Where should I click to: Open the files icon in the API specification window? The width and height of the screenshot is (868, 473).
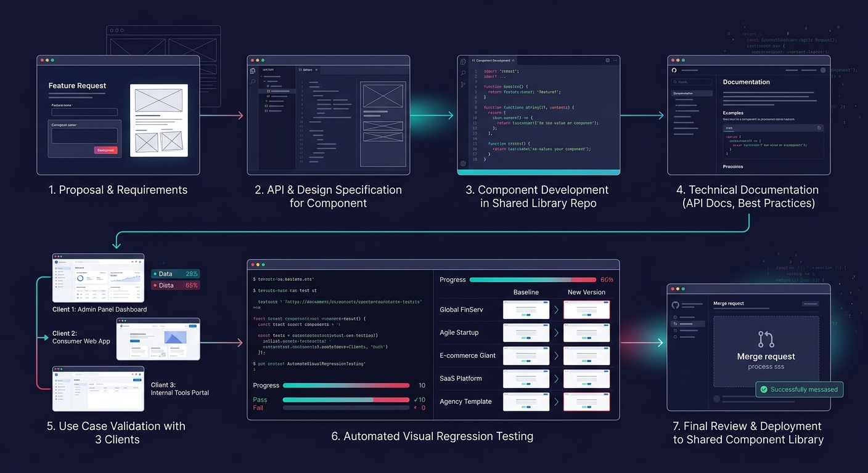click(253, 71)
